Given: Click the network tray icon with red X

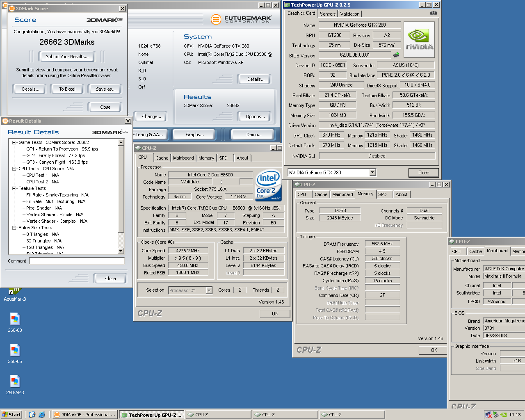Looking at the screenshot, I should (488, 415).
